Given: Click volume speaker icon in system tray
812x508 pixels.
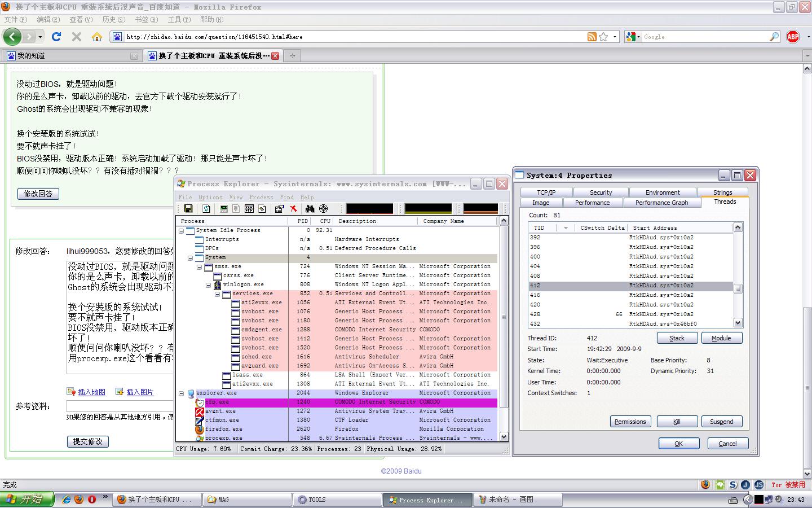Looking at the screenshot, I should pyautogui.click(x=779, y=500).
